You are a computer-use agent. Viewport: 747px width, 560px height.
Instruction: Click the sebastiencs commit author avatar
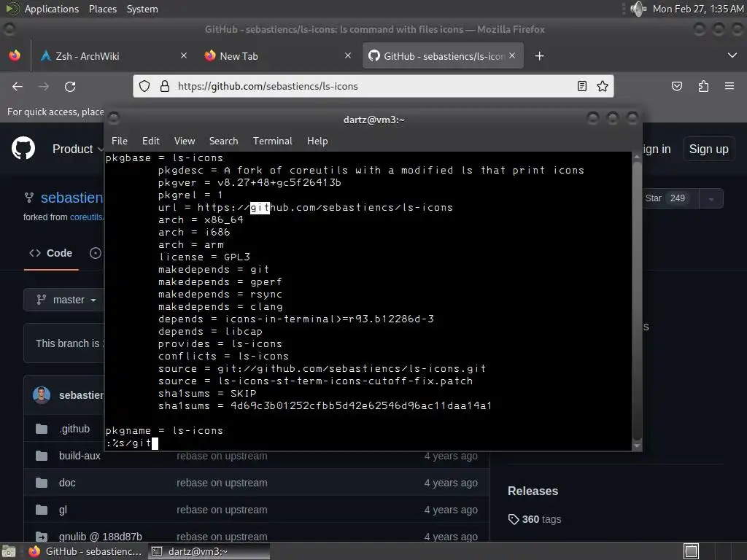[42, 395]
